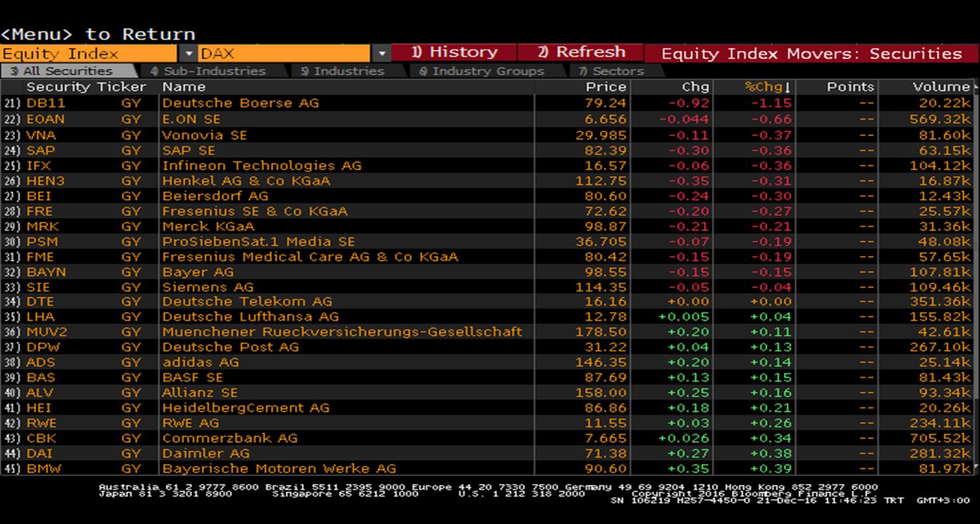This screenshot has width=980, height=524.
Task: Select HeidelbergCement AG name
Action: [x=246, y=408]
